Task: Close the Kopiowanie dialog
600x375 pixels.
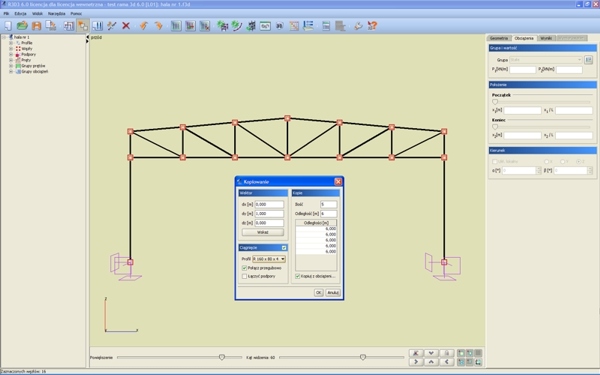Action: (338, 182)
